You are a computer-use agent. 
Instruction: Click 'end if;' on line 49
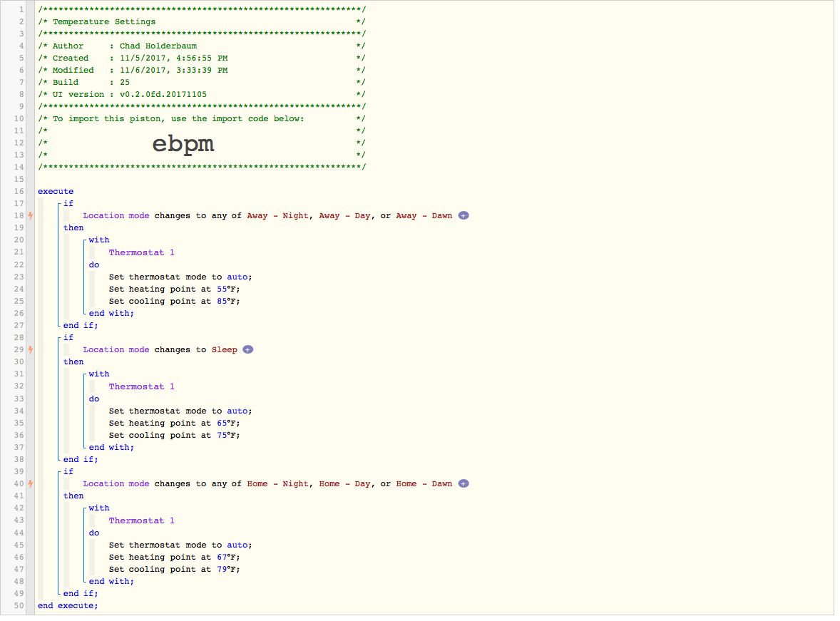tap(81, 593)
